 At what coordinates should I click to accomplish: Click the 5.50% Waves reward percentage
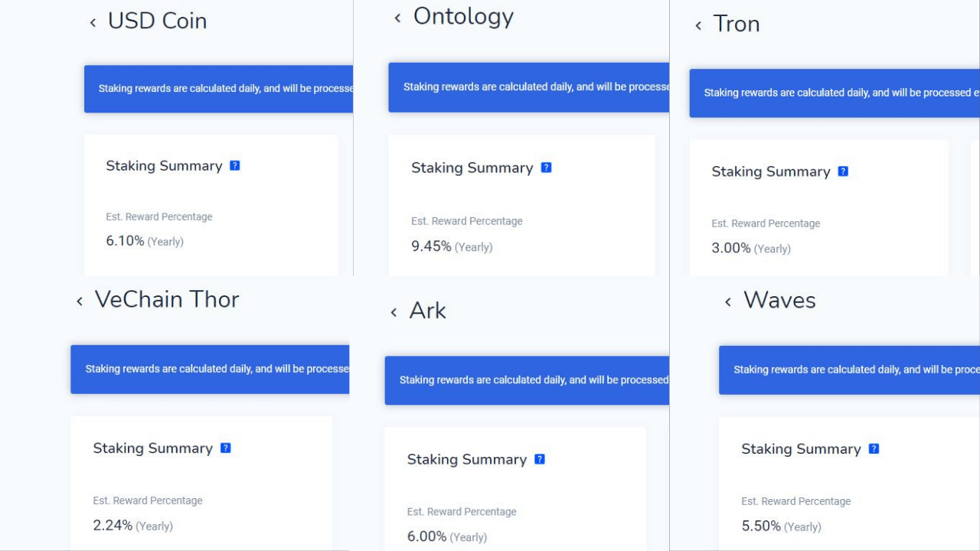(x=761, y=527)
